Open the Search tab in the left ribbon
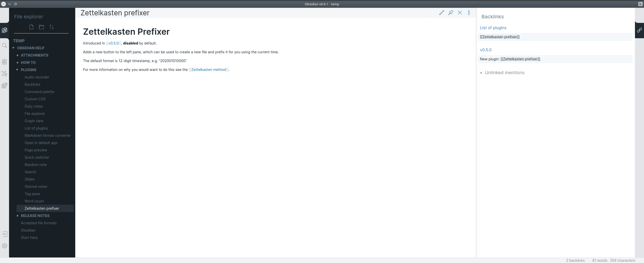Screen dimensions: 644x263 5,46
